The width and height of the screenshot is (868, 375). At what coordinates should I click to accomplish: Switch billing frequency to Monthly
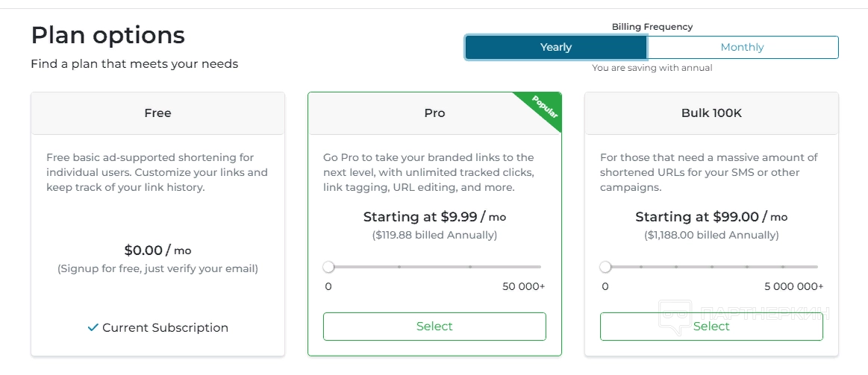click(x=742, y=47)
